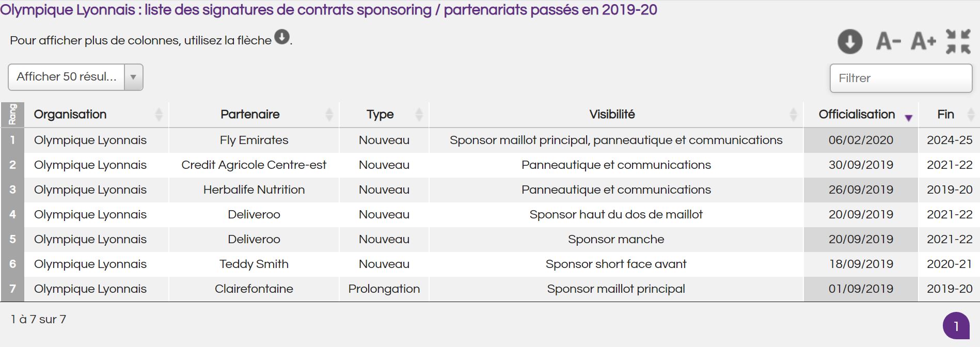Toggle Officialisation descending sort arrow
Viewport: 980px width, 347px height.
909,118
